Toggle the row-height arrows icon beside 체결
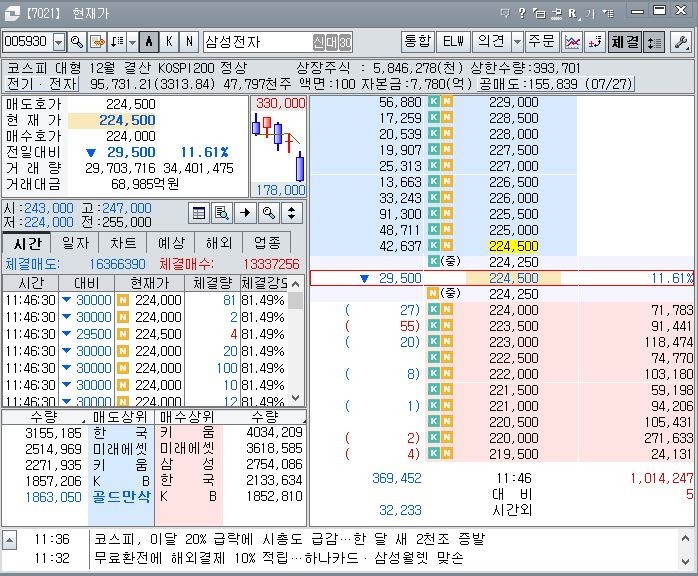Viewport: 698px width, 576px height. [x=654, y=42]
